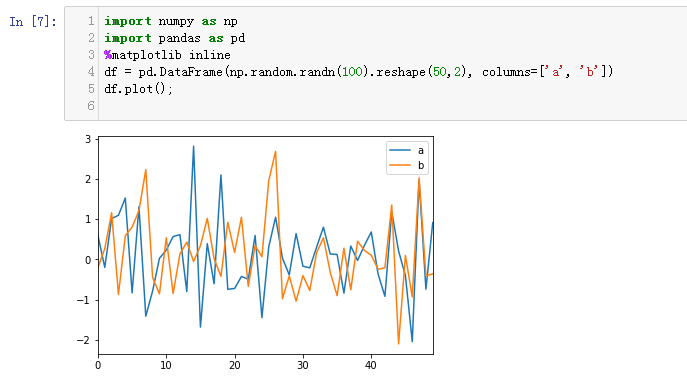
Task: Click the %matplotlib inline magic line
Action: [x=167, y=55]
